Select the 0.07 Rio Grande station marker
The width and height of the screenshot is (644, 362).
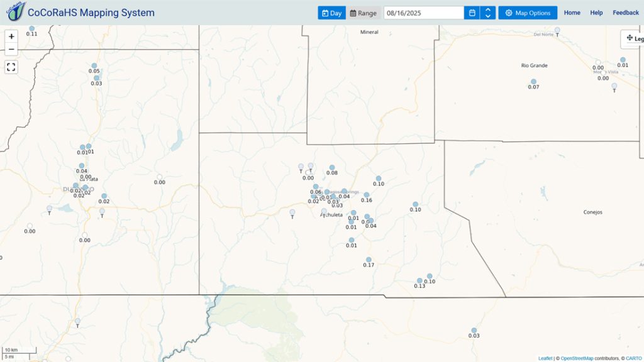click(533, 82)
